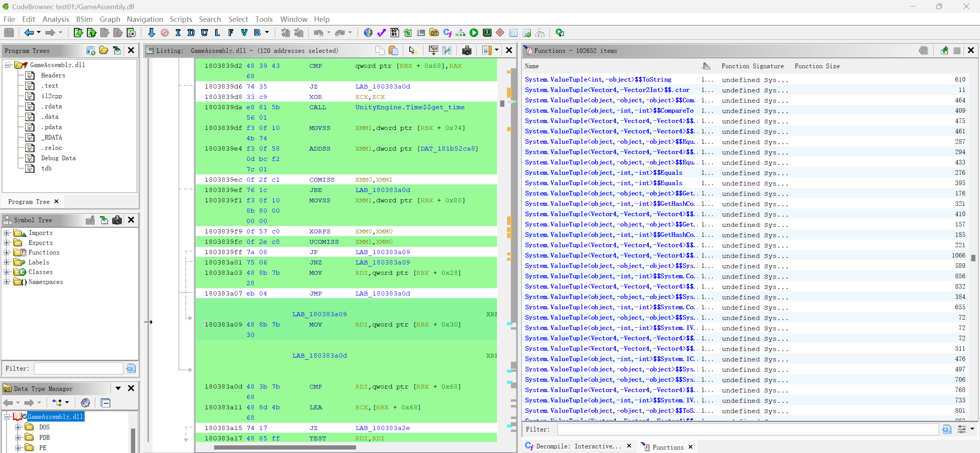
Task: Click Next Instruction navigation icon I
Action: pos(178,33)
